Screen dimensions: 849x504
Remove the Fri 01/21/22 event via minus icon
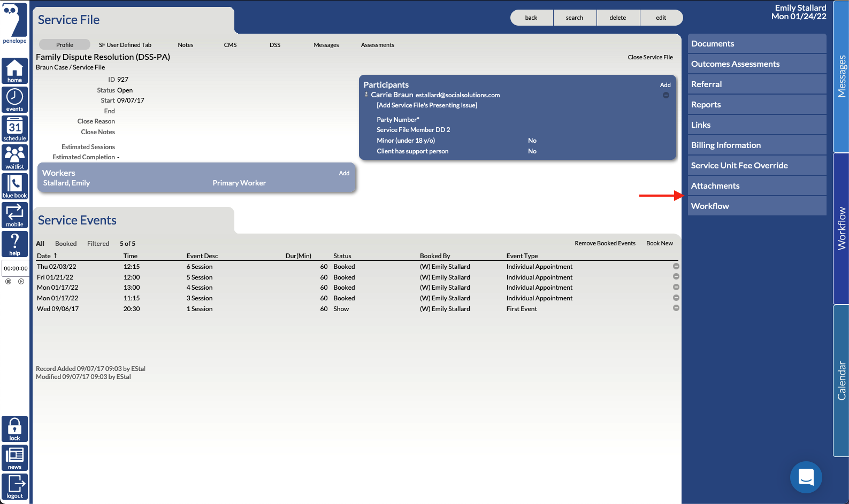676,276
